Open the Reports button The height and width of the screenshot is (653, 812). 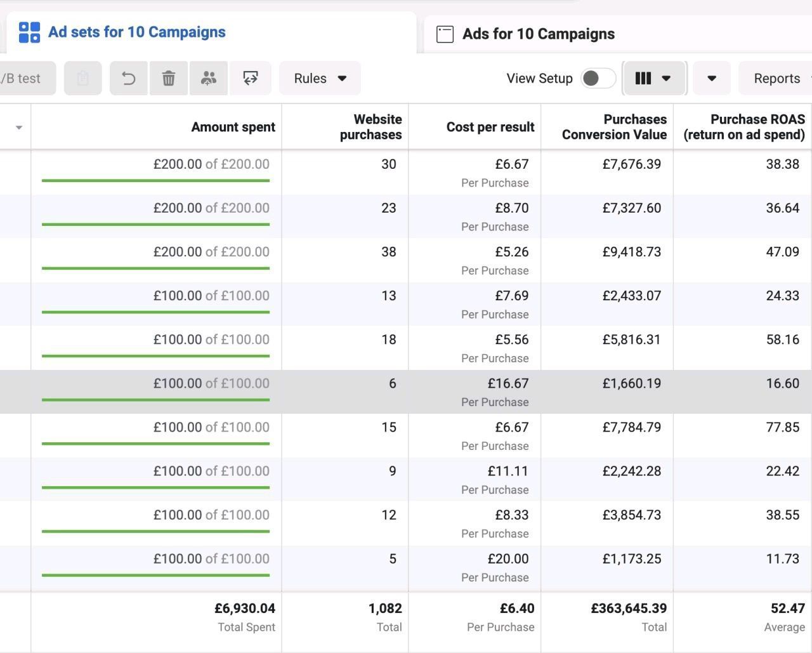[x=776, y=79]
